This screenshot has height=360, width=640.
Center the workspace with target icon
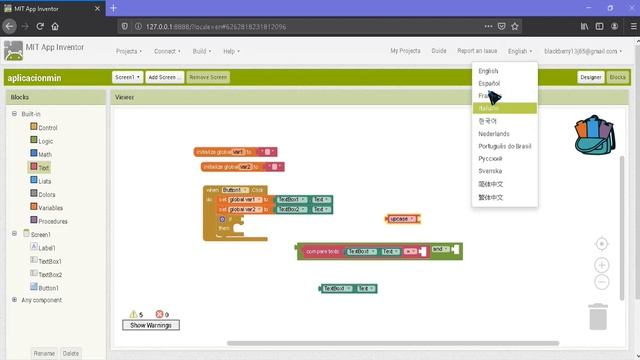click(x=602, y=244)
